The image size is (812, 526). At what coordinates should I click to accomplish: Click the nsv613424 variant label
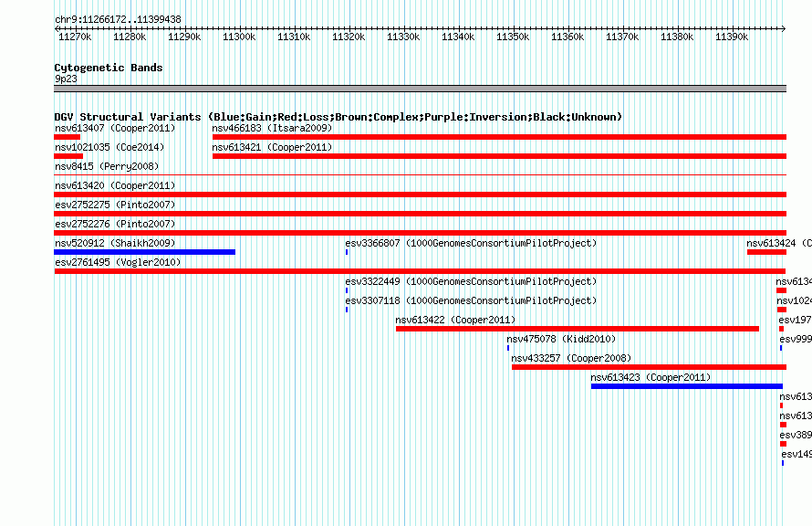click(779, 243)
